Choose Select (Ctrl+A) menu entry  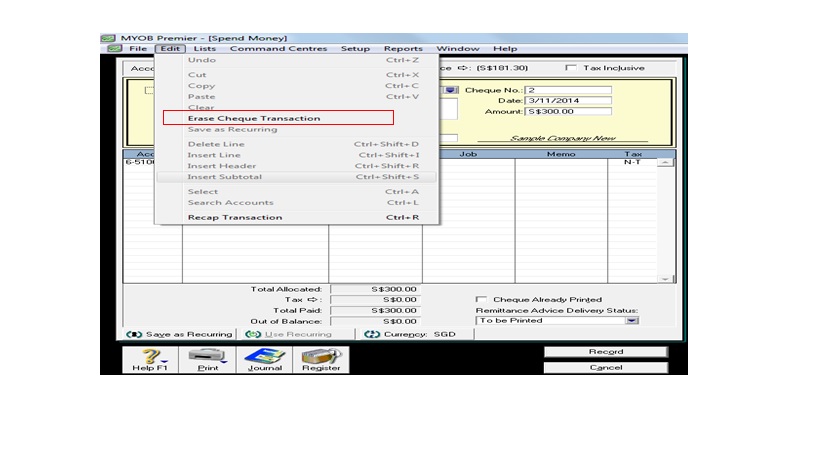(297, 192)
